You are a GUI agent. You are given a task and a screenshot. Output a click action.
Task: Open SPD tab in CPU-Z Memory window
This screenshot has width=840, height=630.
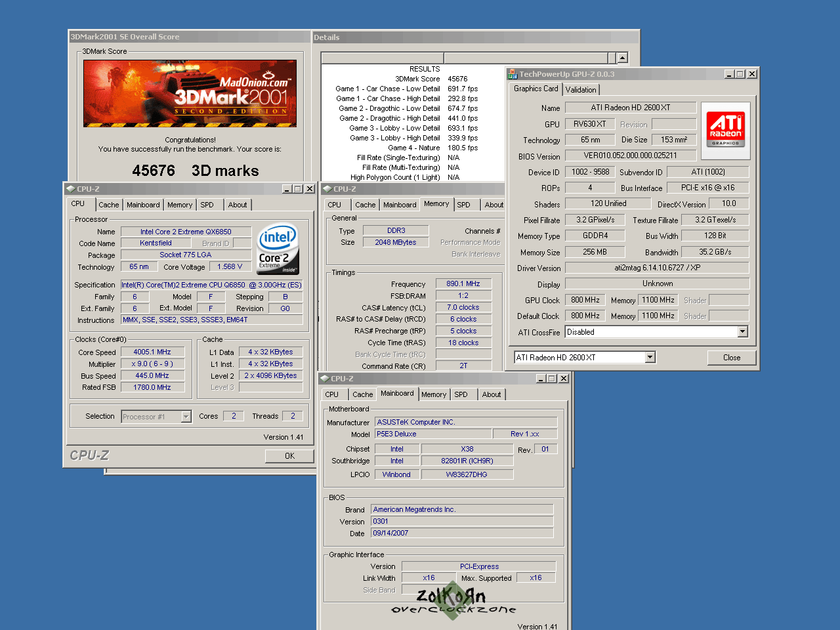click(x=464, y=205)
